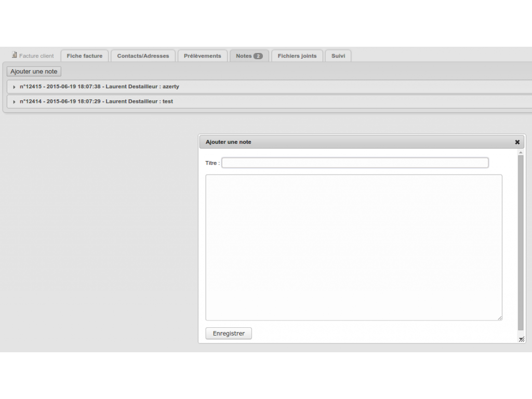Image resolution: width=532 pixels, height=399 pixels.
Task: Close the Ajouter une note dialog
Action: click(x=517, y=142)
